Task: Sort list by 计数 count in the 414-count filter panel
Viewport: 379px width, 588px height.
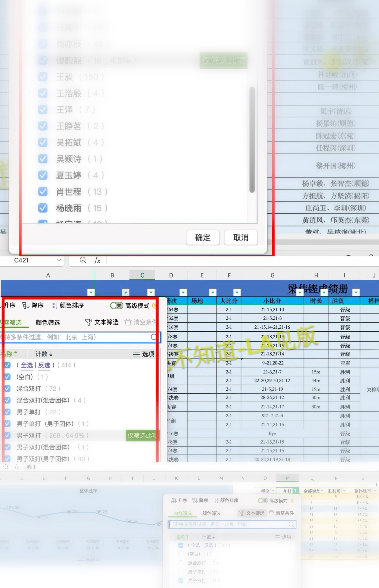Action: tap(44, 354)
